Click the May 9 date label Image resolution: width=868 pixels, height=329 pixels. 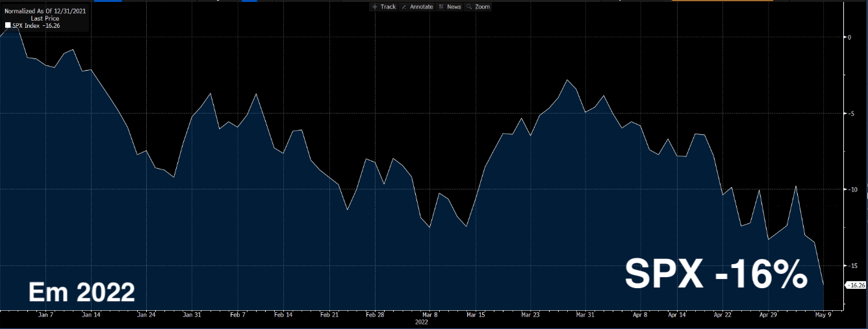click(x=823, y=315)
